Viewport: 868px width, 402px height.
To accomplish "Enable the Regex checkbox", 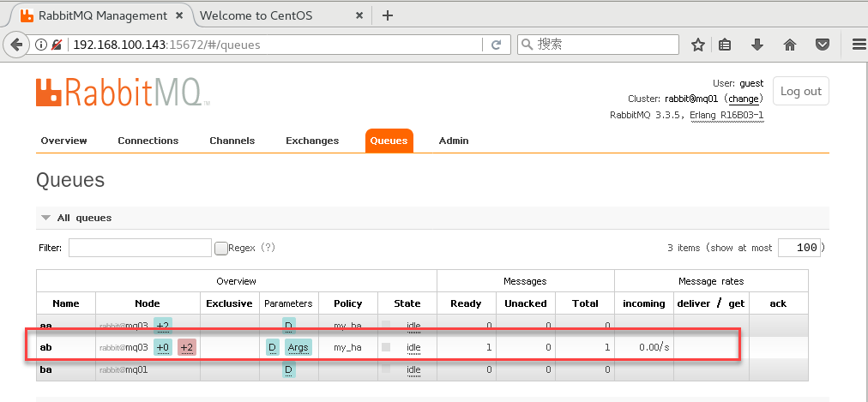I will point(221,249).
